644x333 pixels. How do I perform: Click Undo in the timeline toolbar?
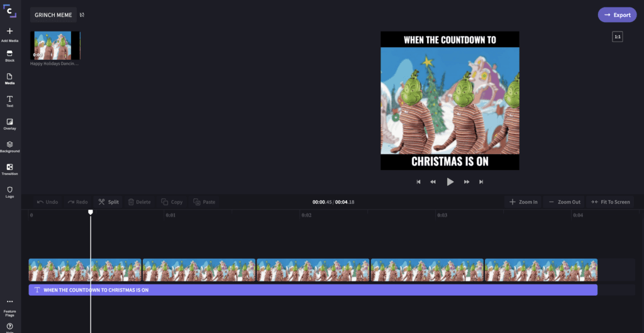[x=48, y=202]
